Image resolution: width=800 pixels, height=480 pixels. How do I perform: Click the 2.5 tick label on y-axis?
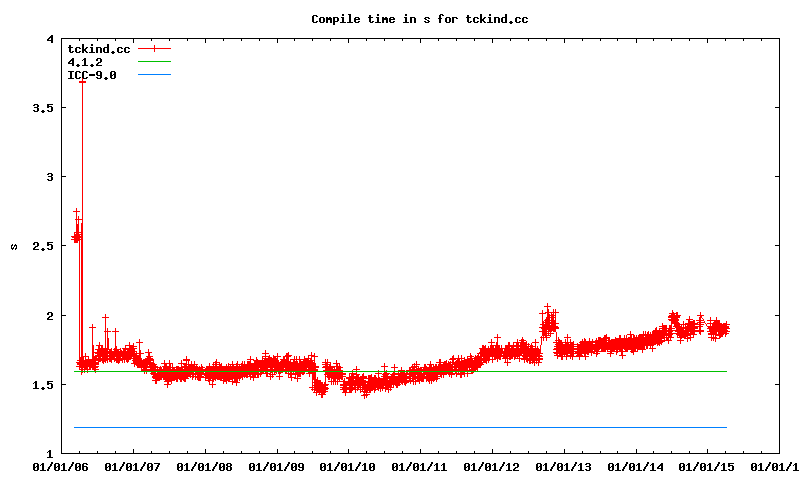point(43,246)
